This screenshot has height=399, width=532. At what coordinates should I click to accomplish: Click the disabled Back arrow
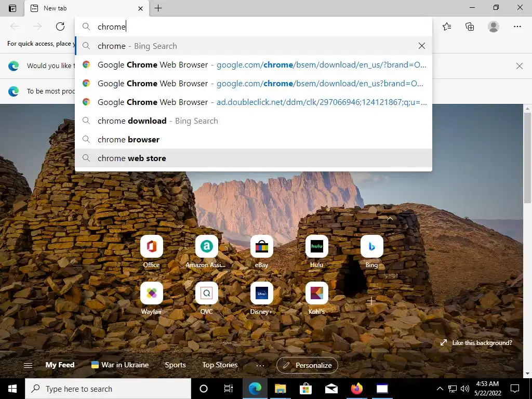coord(15,26)
